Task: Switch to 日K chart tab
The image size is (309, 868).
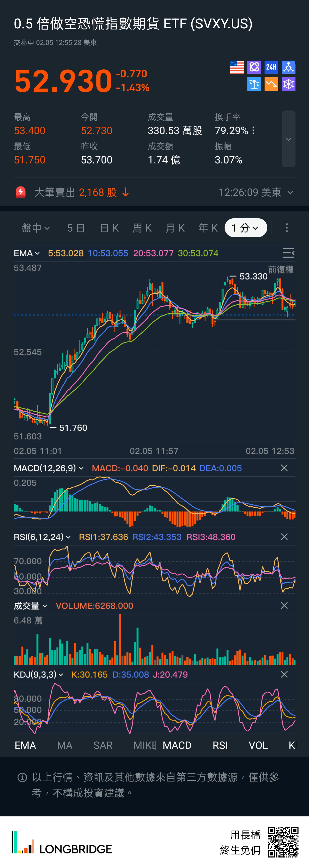Action: coord(109,228)
